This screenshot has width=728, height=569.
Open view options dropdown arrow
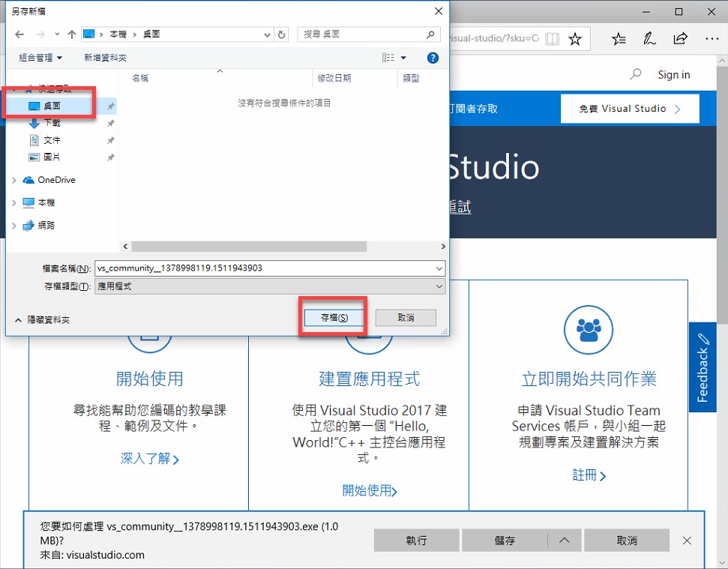pos(403,58)
